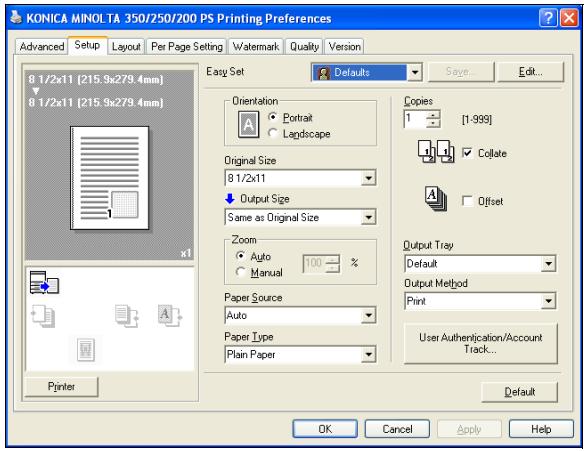Screen dimensions: 584x451
Task: Select Manual zoom option
Action: tap(241, 272)
